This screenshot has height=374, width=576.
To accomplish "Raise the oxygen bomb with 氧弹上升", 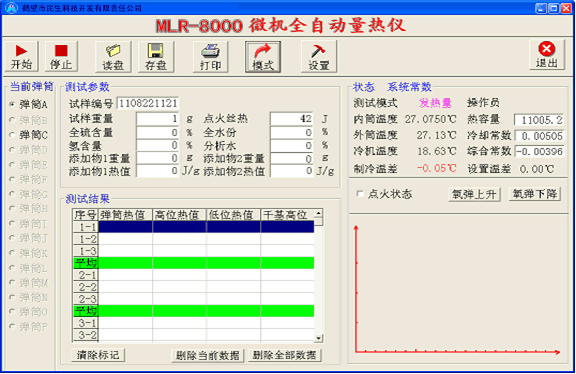I will (474, 194).
